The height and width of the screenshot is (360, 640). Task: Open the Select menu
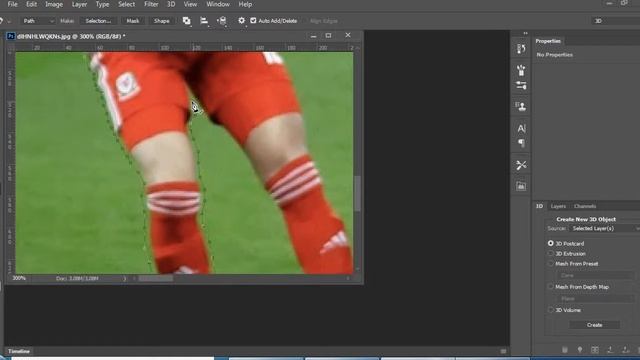click(x=127, y=4)
